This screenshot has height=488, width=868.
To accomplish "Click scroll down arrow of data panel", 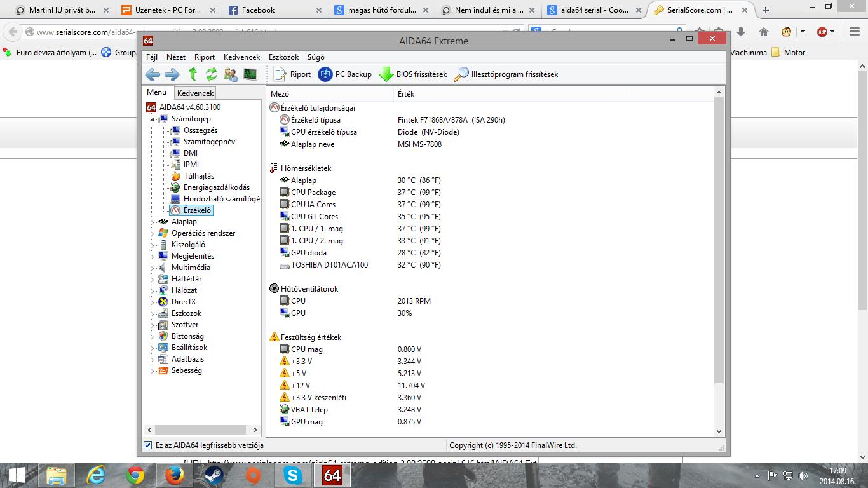I will coord(719,431).
